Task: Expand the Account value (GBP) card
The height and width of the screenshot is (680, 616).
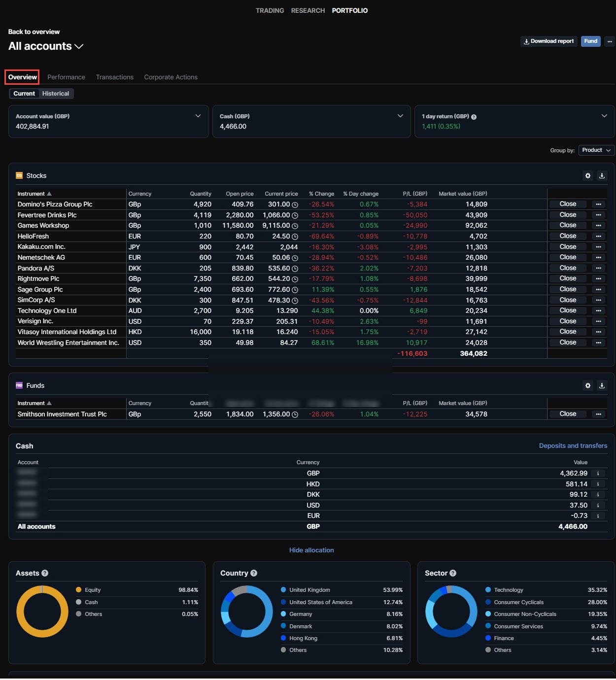Action: coord(198,116)
